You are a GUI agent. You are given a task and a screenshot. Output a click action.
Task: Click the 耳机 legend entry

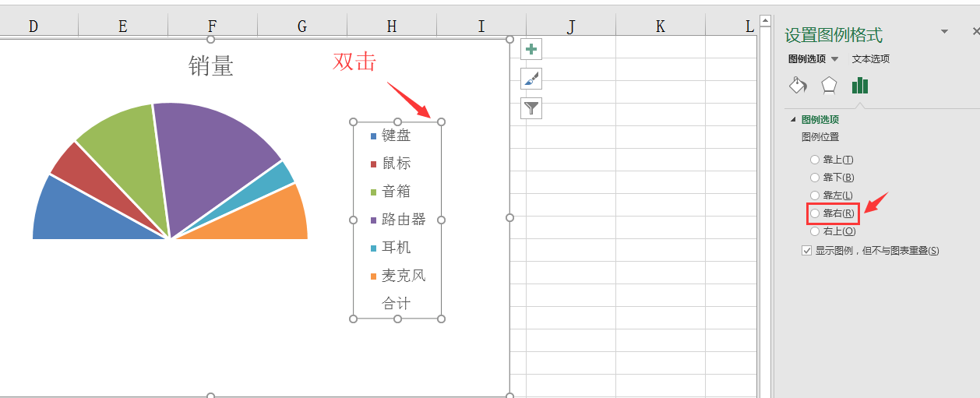click(x=390, y=248)
